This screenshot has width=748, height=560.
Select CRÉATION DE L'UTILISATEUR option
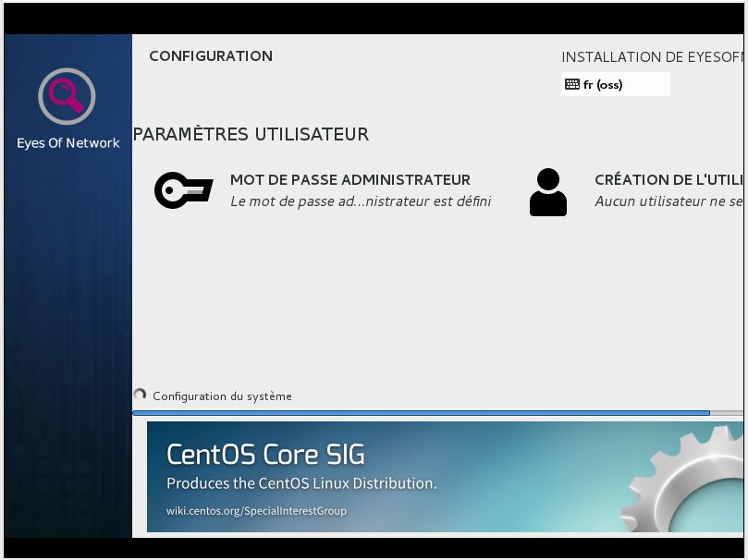[668, 179]
